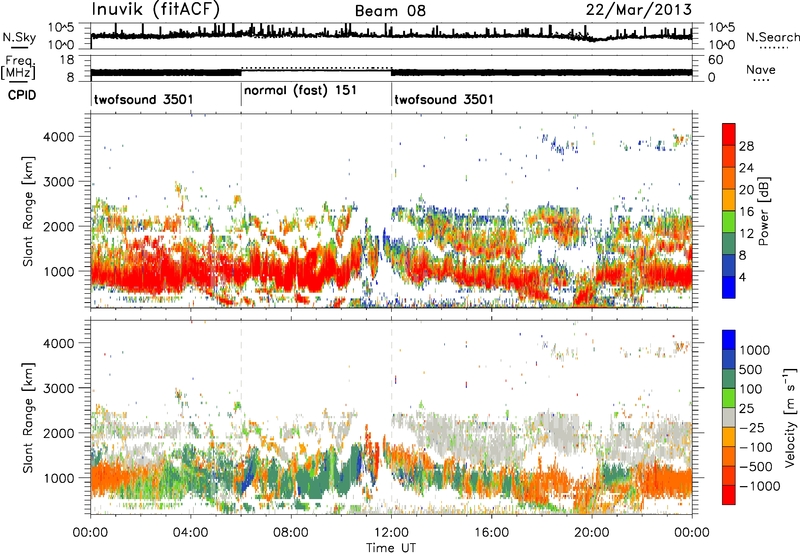800x554 pixels.
Task: Pick the dark green 100-500 velocity swatch
Action: pos(729,380)
